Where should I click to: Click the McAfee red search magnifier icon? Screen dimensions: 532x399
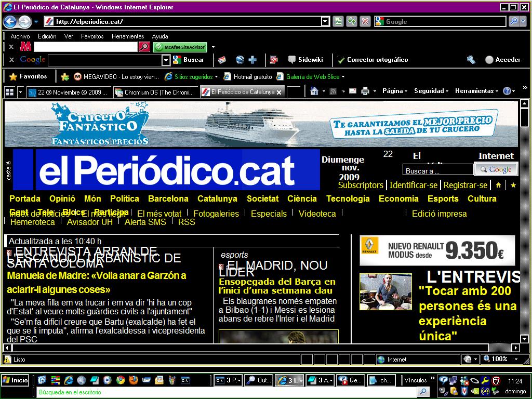pos(144,47)
